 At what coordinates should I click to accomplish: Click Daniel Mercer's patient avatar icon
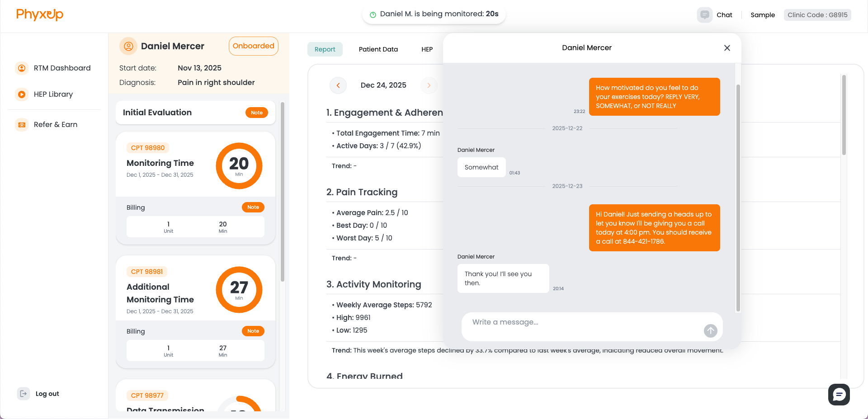pos(128,46)
